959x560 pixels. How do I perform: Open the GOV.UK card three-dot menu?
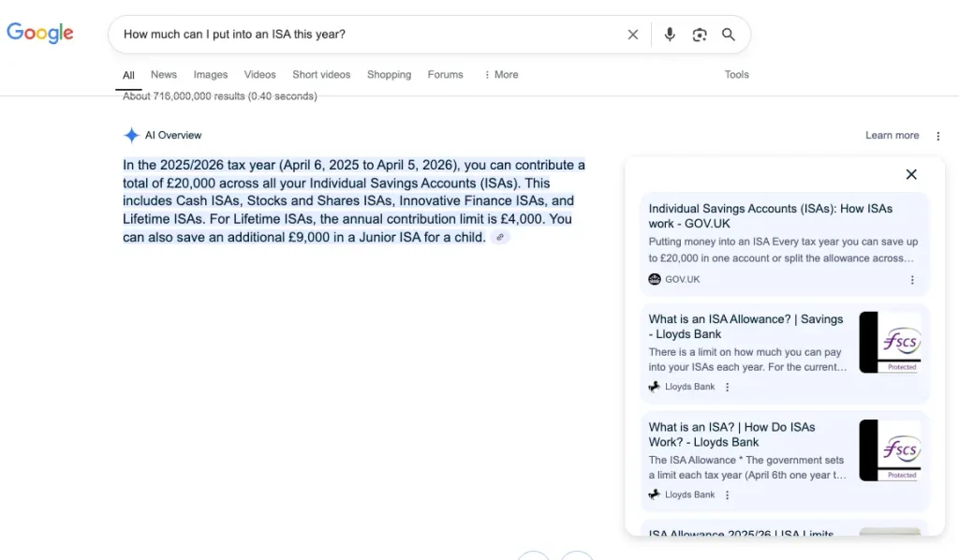pyautogui.click(x=912, y=280)
